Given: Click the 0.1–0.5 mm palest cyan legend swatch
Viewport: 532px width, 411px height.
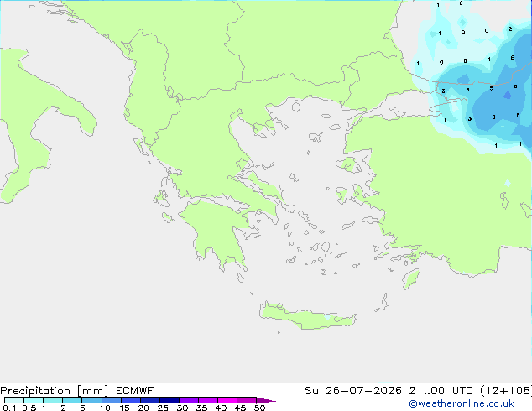Looking at the screenshot, I should 14,400.
